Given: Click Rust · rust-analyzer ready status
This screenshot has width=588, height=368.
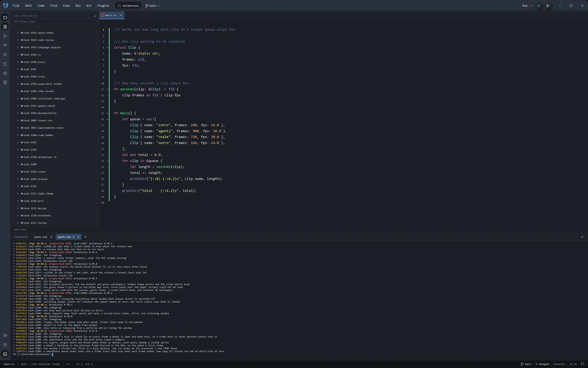Looking at the screenshot, I should pyautogui.click(x=40, y=364).
